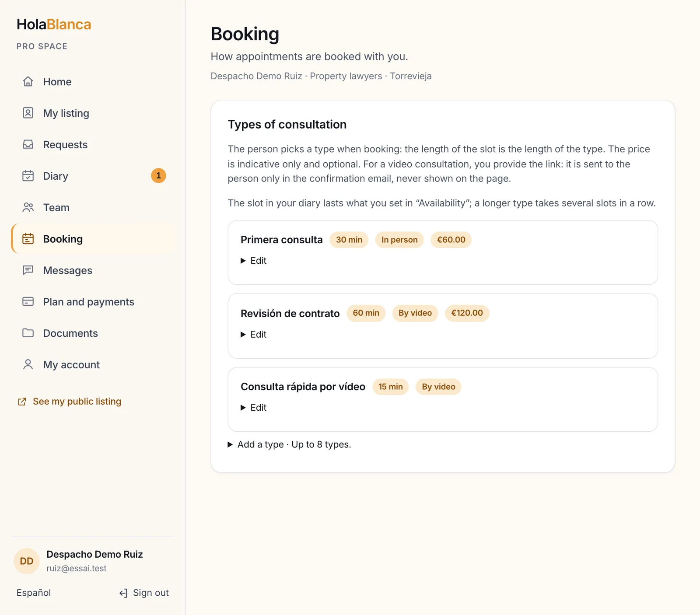Open the Diary section
The image size is (700, 615).
pyautogui.click(x=93, y=176)
